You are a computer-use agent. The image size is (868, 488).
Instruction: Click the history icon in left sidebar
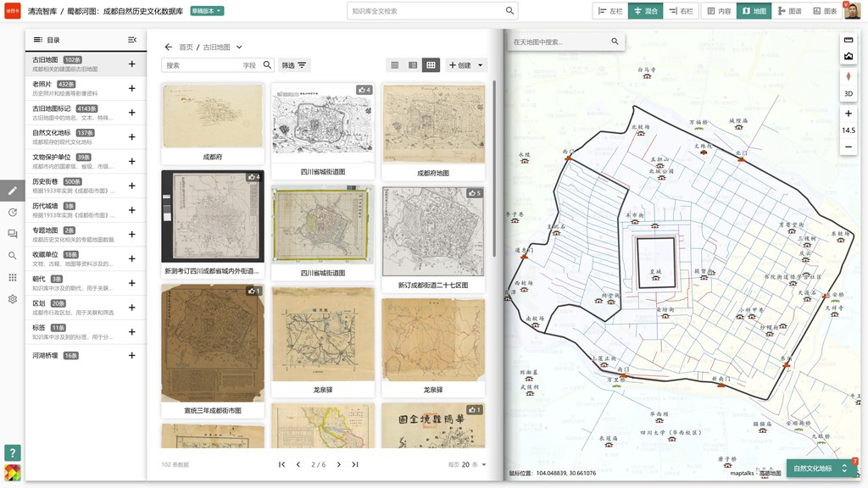(x=13, y=213)
